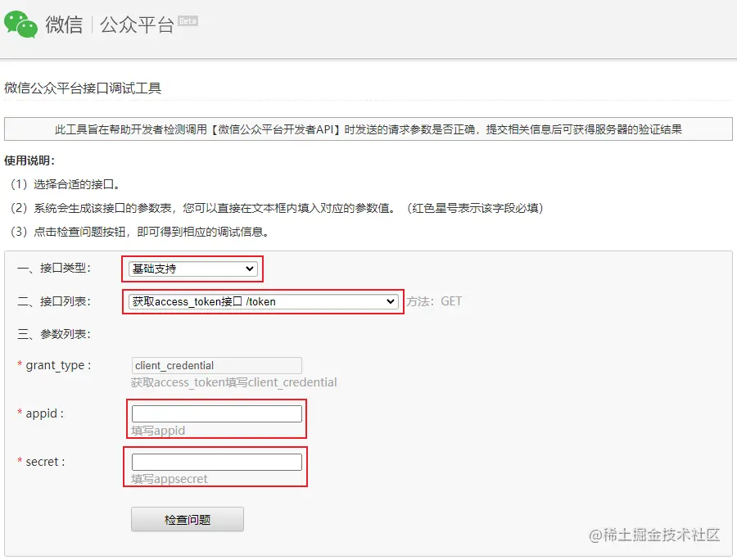This screenshot has height=560, width=737.
Task: Click the 一、接口类型 label
Action: pos(53,269)
